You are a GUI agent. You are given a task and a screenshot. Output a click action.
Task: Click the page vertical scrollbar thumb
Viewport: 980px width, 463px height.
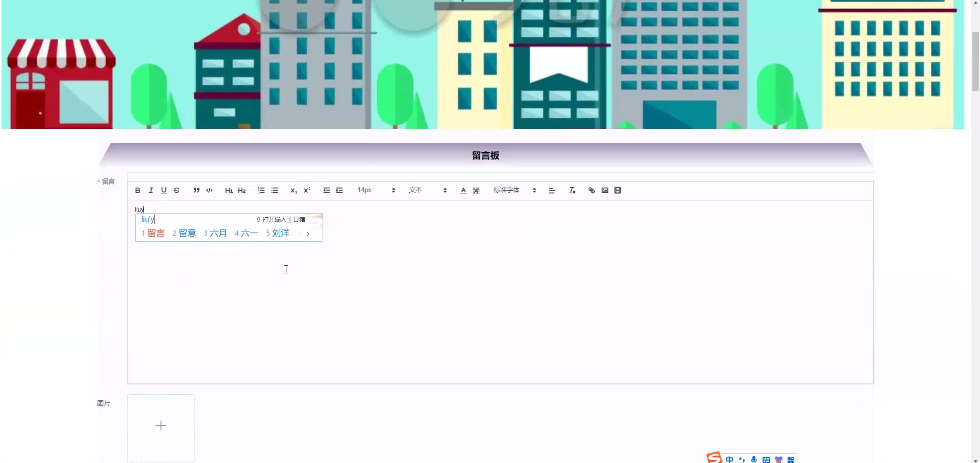(975, 61)
